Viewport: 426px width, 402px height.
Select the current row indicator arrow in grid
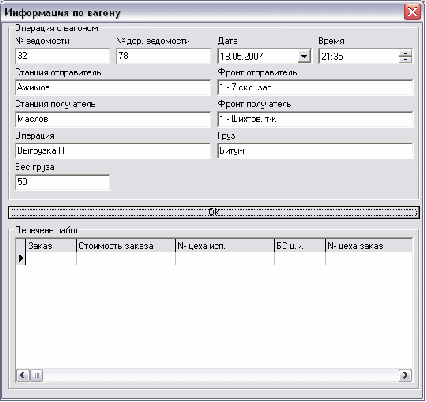[x=21, y=258]
